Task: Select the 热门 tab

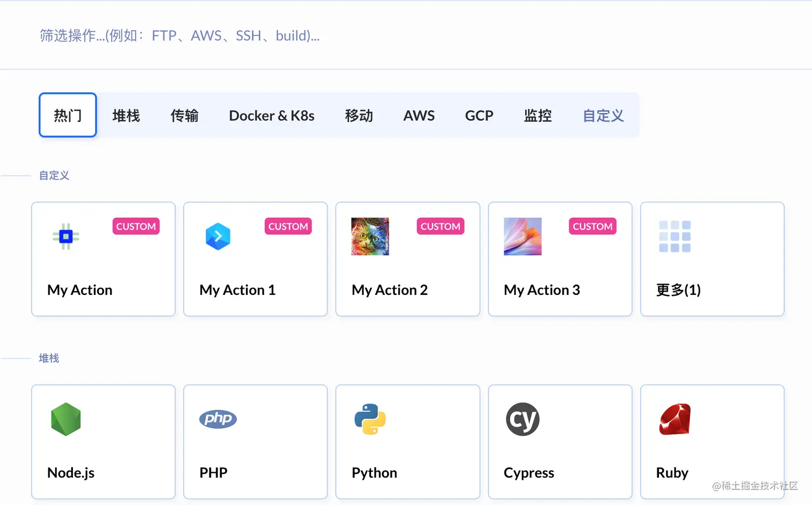Action: click(68, 115)
